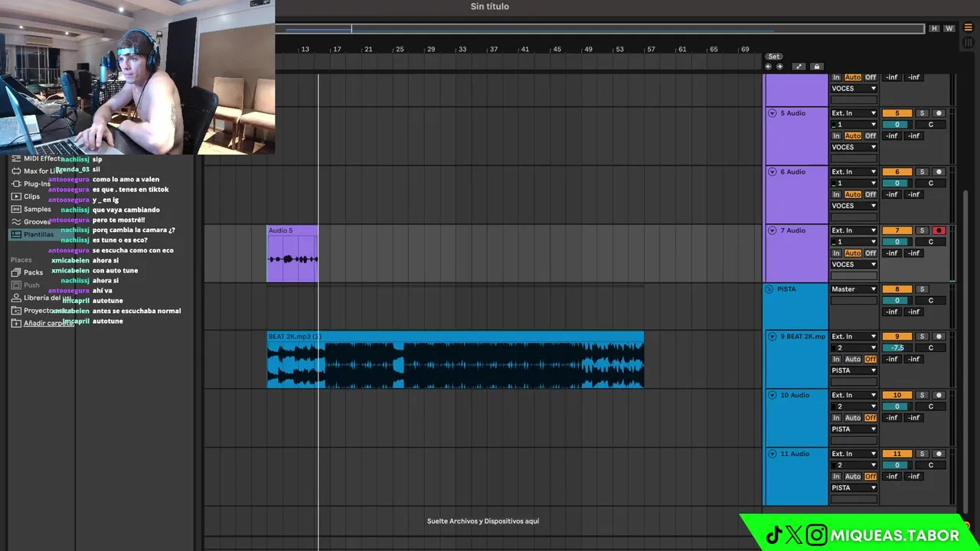Open Ext. In dropdown on 5 Audio

pos(854,113)
